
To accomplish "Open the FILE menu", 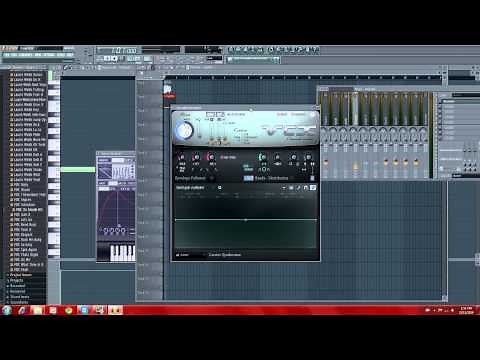I will click(6, 55).
